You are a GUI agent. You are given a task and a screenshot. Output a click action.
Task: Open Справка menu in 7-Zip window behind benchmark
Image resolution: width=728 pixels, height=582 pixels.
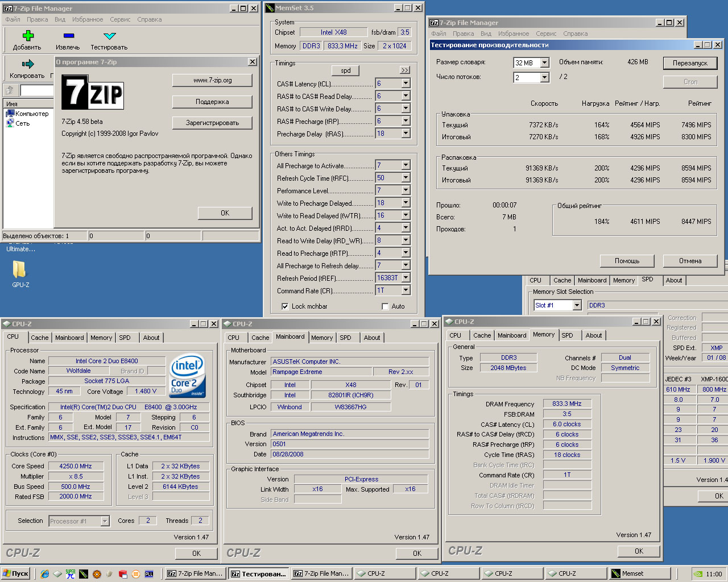pyautogui.click(x=576, y=34)
